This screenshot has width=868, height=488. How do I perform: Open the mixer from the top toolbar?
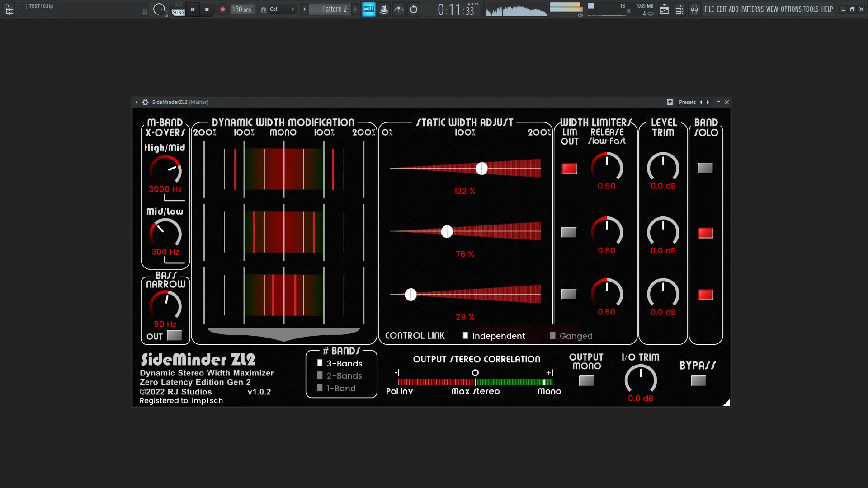(x=694, y=9)
